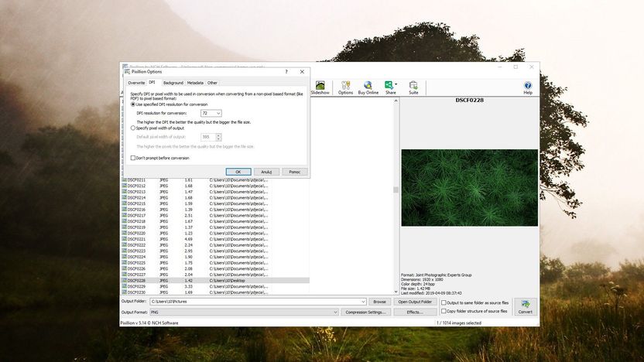This screenshot has height=362, width=644.
Task: Click the default pixel width field 595
Action: point(208,137)
